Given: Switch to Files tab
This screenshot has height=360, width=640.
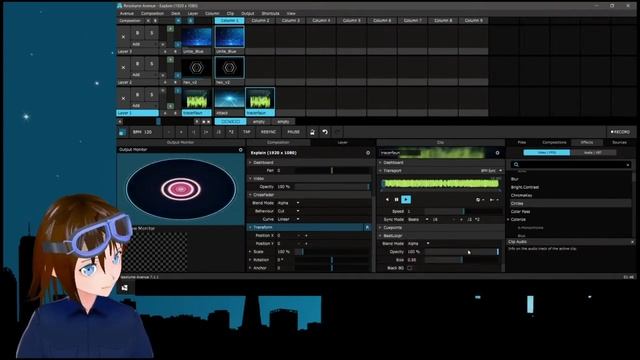Looking at the screenshot, I should pos(522,142).
